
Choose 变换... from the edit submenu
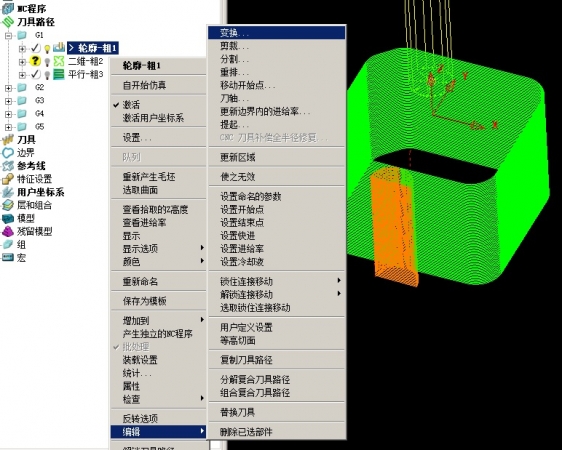tap(277, 33)
